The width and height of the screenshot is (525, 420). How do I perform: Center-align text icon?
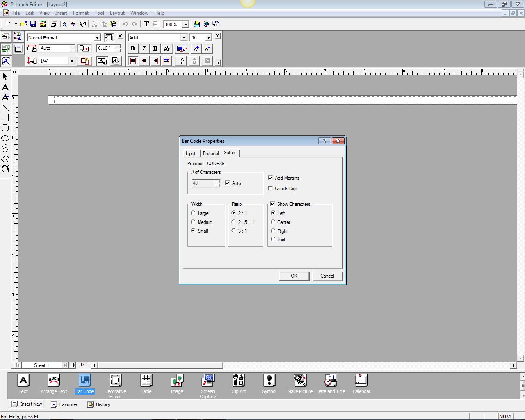[x=144, y=61]
